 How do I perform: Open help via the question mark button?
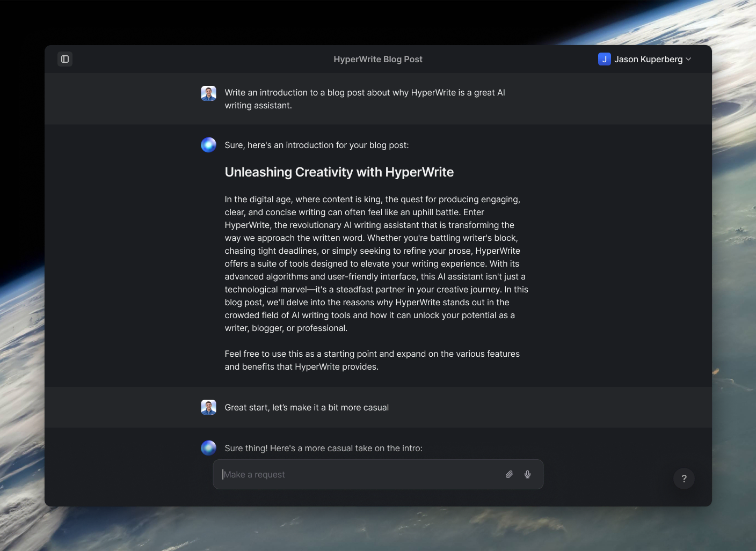point(684,478)
